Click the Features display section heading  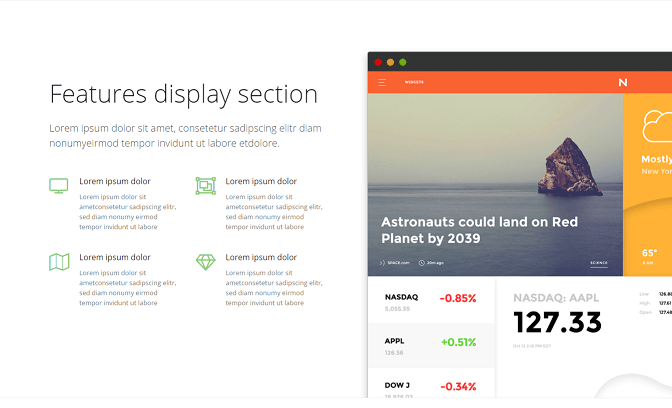(x=183, y=95)
